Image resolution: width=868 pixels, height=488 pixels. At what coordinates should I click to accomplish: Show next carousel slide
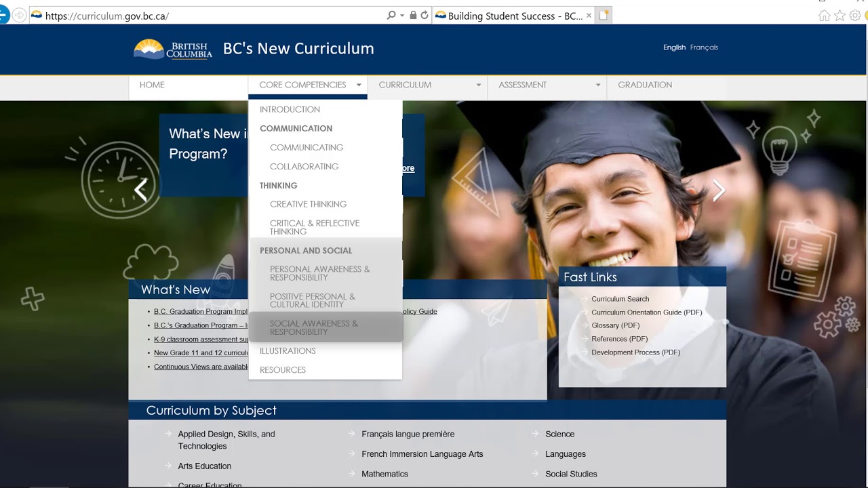point(719,190)
